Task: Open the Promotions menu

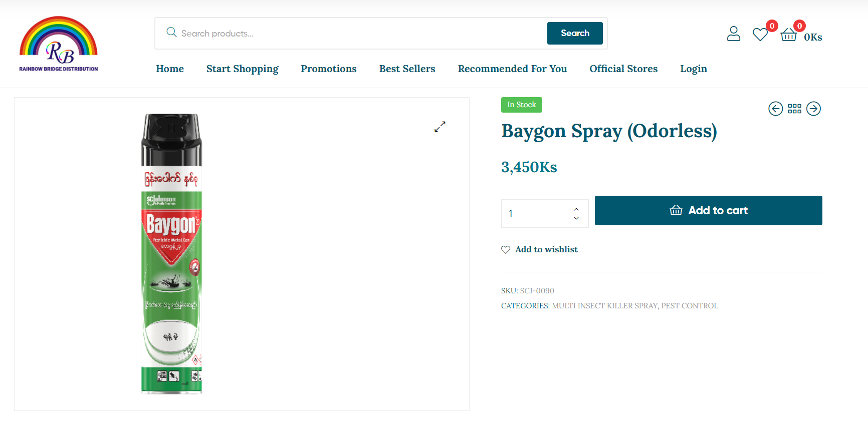Action: [x=329, y=69]
